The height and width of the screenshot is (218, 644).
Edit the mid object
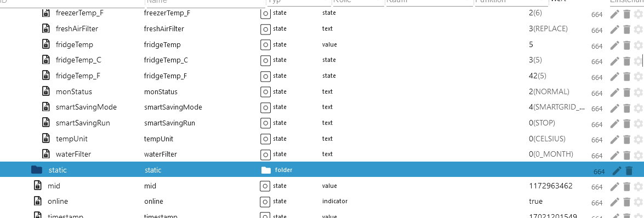(614, 187)
